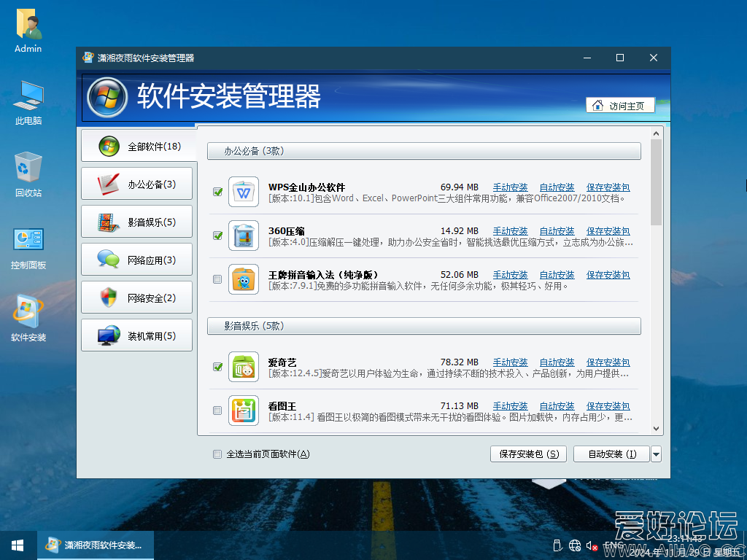Click 保存安装包 link for 爱奇艺
Screen dimensions: 747x560
click(608, 363)
